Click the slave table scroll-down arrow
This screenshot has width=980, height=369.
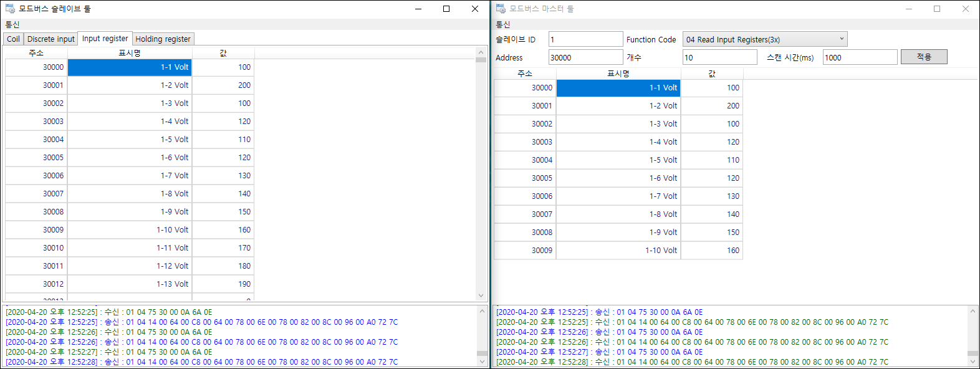tap(481, 295)
